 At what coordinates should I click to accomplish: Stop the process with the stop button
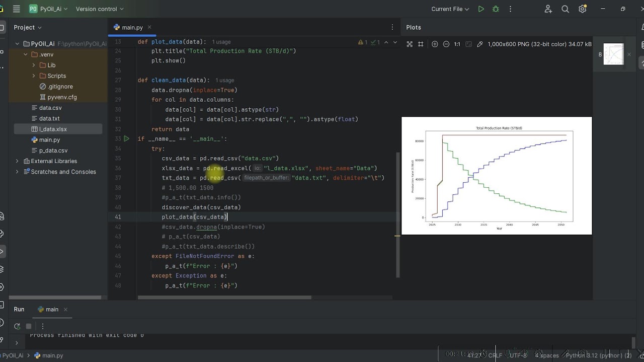29,326
